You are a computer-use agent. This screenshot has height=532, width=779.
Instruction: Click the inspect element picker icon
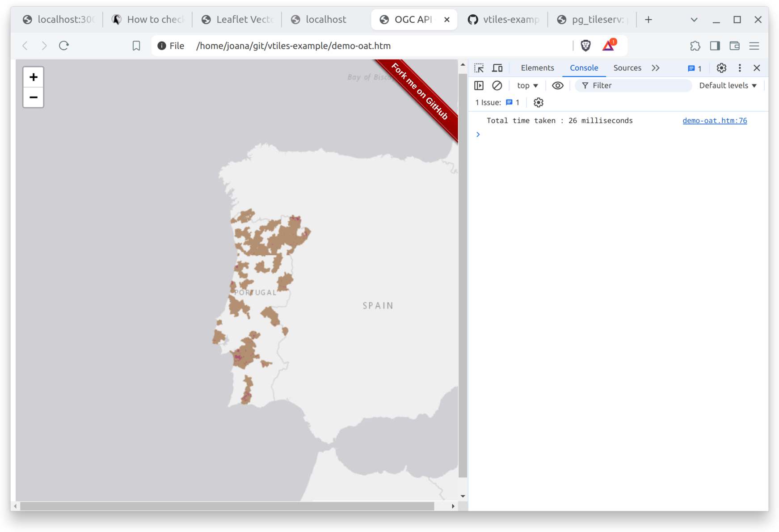pos(479,68)
